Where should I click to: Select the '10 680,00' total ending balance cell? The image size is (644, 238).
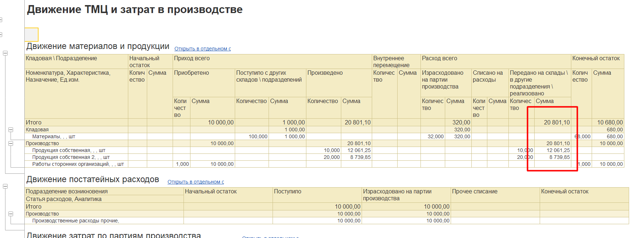[x=608, y=122]
